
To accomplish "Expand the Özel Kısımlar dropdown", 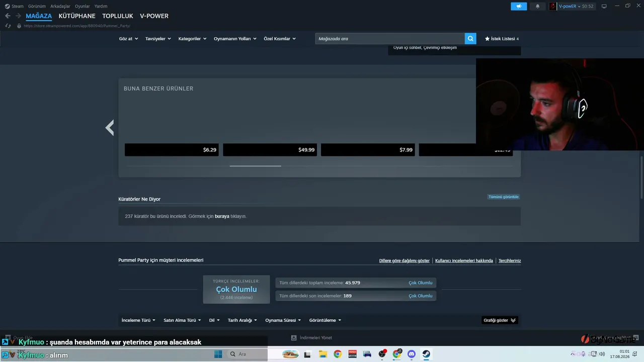I will 280,39.
